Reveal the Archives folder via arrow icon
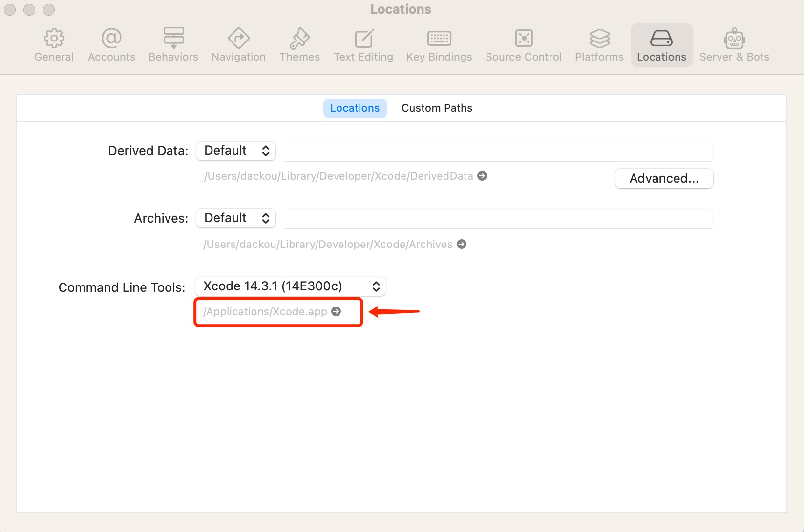The width and height of the screenshot is (804, 532). 462,244
